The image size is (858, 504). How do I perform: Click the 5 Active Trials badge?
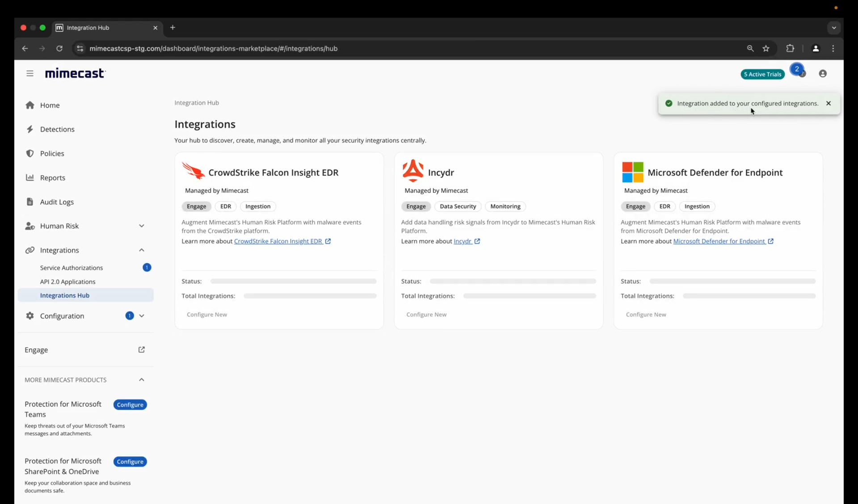(762, 74)
